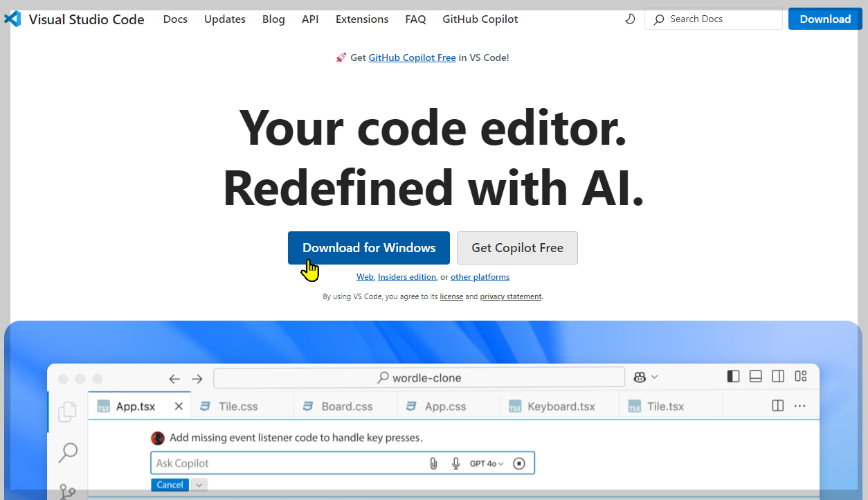Open the GPT 4o model dropdown
This screenshot has width=868, height=500.
click(x=487, y=463)
